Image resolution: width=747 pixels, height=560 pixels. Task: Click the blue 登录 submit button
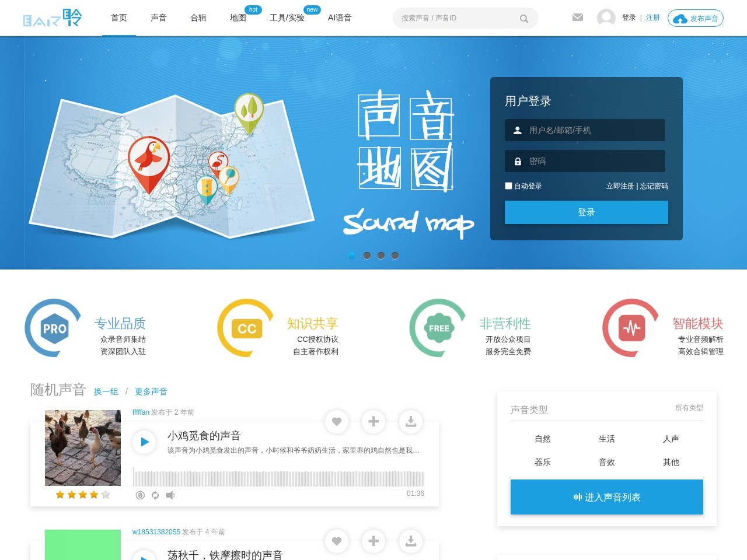586,212
